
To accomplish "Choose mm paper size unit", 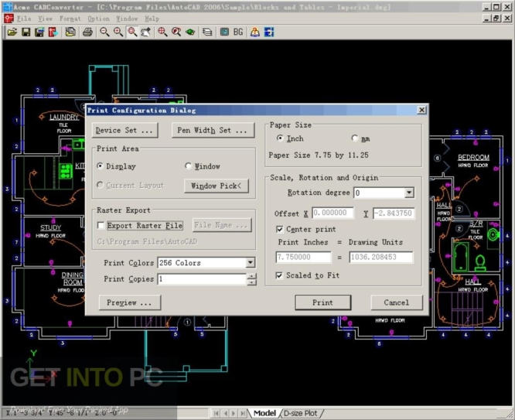I will (354, 138).
